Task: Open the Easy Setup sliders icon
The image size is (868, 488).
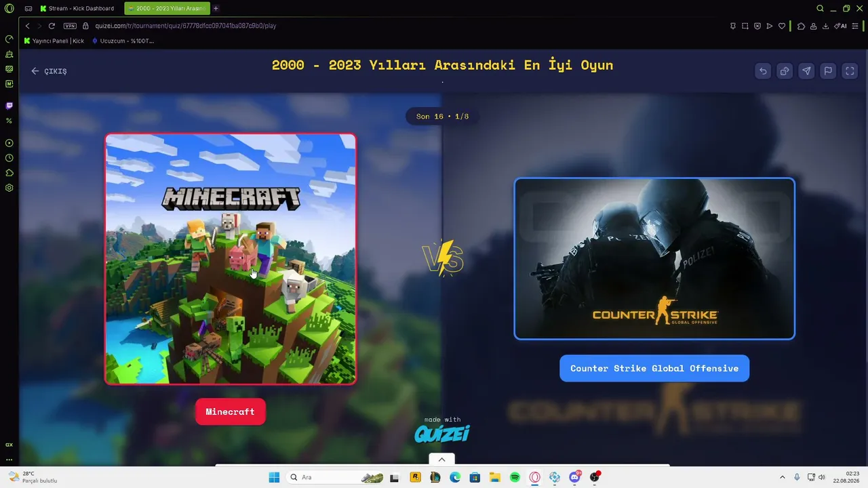Action: 855,26
